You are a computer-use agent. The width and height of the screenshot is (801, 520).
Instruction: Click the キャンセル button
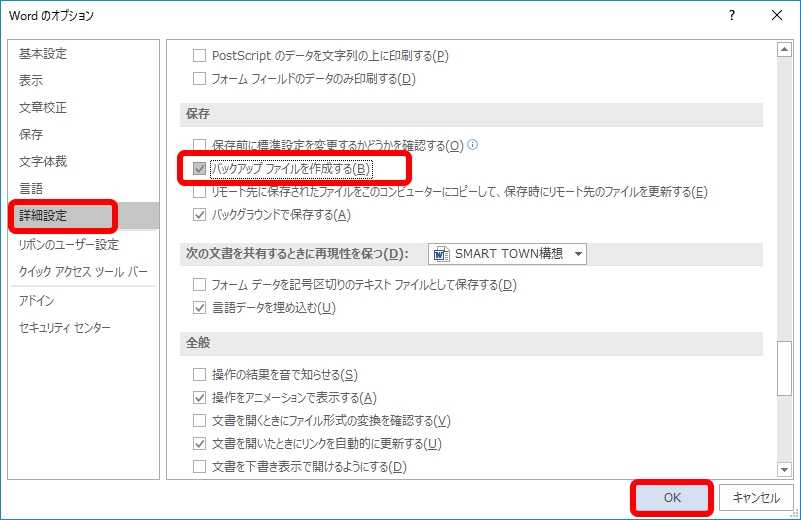pos(756,498)
